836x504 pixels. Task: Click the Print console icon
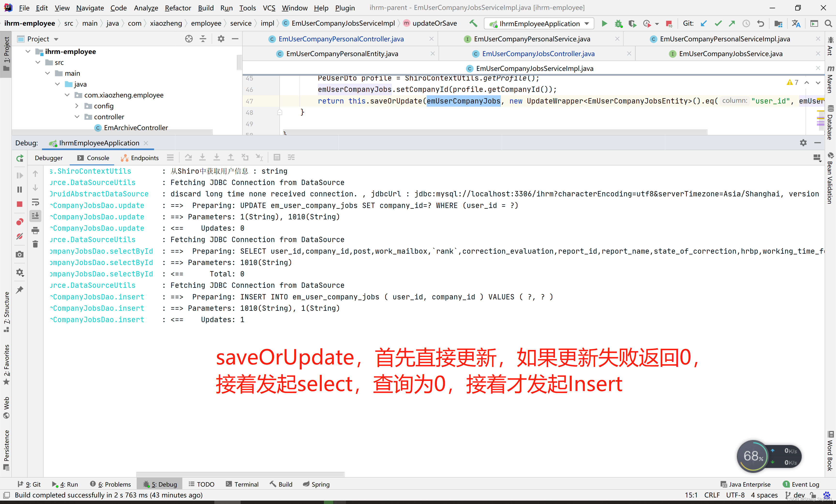coord(35,231)
